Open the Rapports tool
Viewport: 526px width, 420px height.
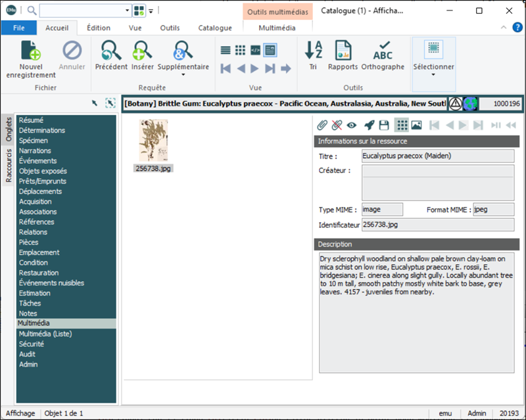pyautogui.click(x=343, y=51)
